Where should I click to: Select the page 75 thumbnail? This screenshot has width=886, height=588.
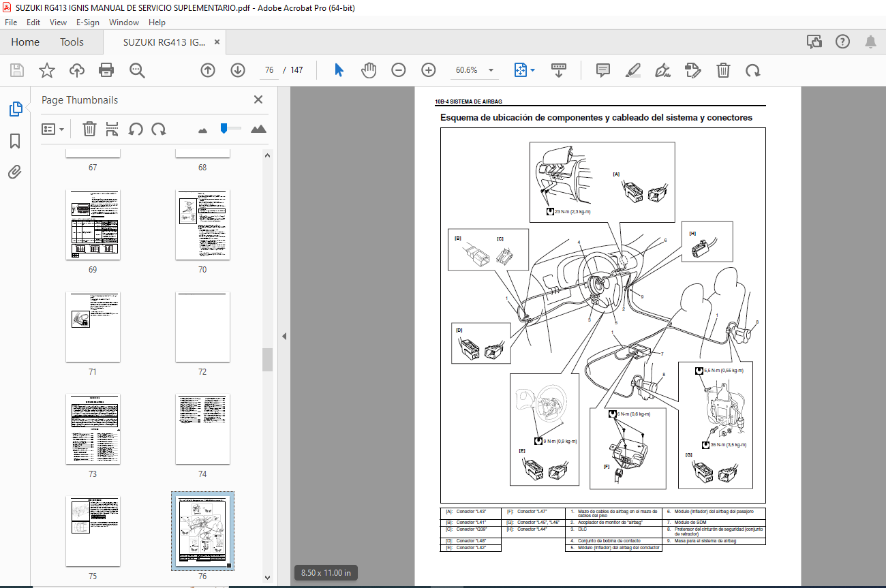click(x=93, y=531)
